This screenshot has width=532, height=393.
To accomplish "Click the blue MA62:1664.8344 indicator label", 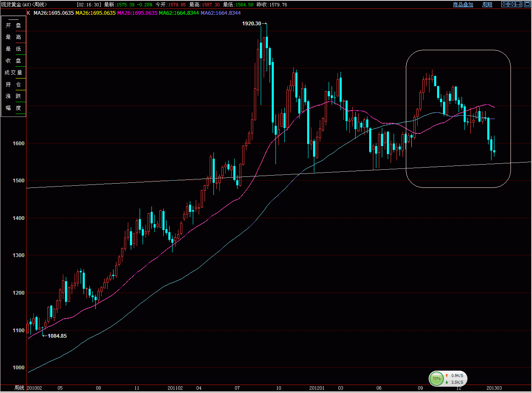I will [x=221, y=13].
